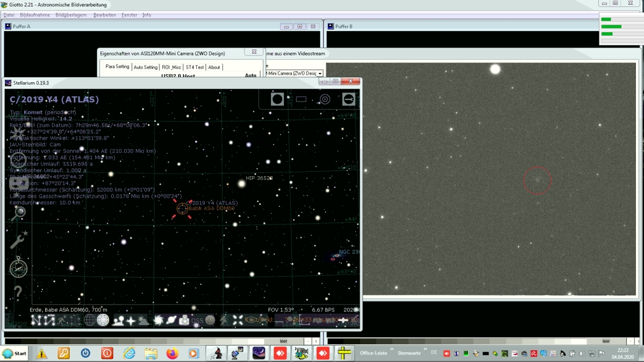Image resolution: width=644 pixels, height=362 pixels.
Task: Open the Stellarium help question mark
Action: pyautogui.click(x=18, y=293)
